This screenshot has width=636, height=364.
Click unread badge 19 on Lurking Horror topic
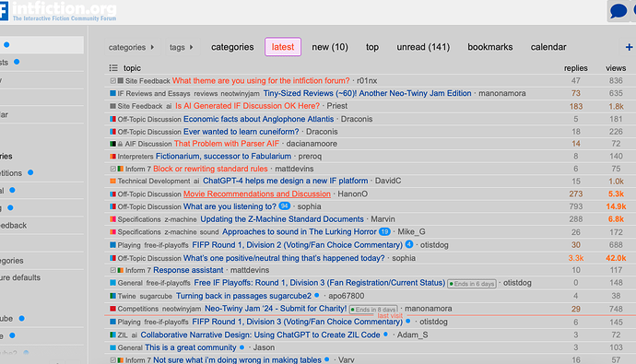[384, 231]
